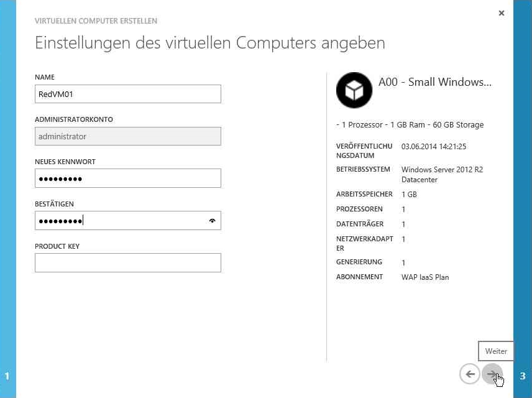Focus the Name field containing RedVM01
Viewport: 532px width, 398px height.
(x=127, y=94)
